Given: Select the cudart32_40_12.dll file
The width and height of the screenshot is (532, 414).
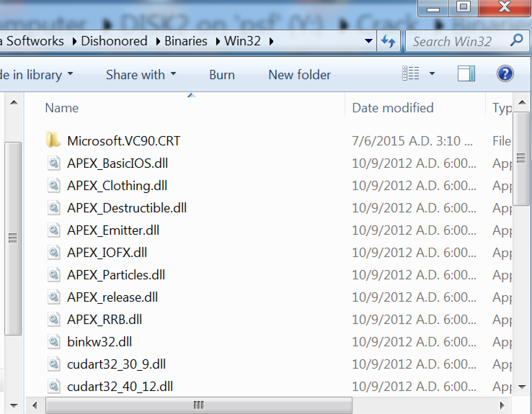Looking at the screenshot, I should (x=120, y=386).
